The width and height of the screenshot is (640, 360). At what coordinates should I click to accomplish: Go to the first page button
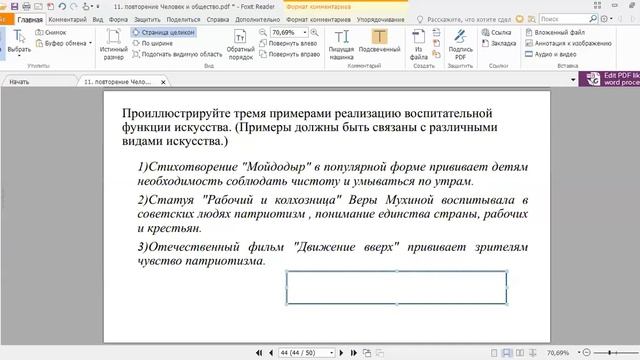point(259,353)
